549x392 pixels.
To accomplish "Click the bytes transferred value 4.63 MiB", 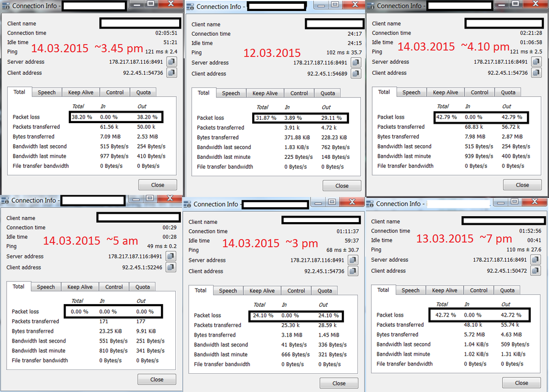I will (511, 335).
